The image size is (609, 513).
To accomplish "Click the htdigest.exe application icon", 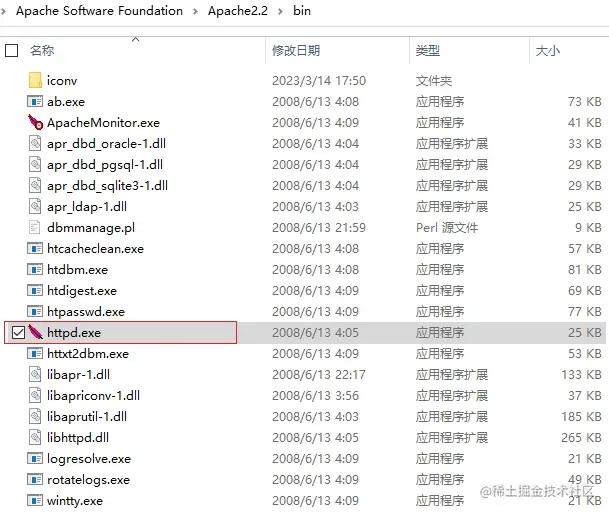I will [x=35, y=290].
